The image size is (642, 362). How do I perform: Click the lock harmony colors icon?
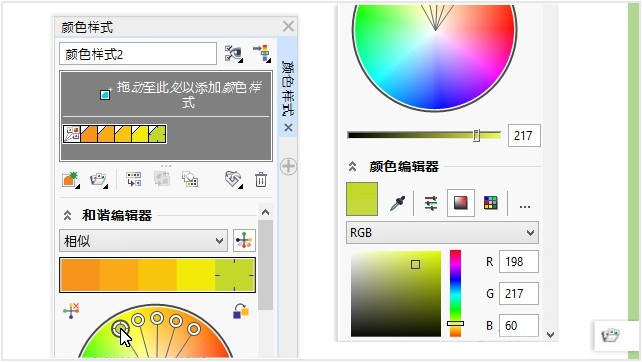click(241, 311)
